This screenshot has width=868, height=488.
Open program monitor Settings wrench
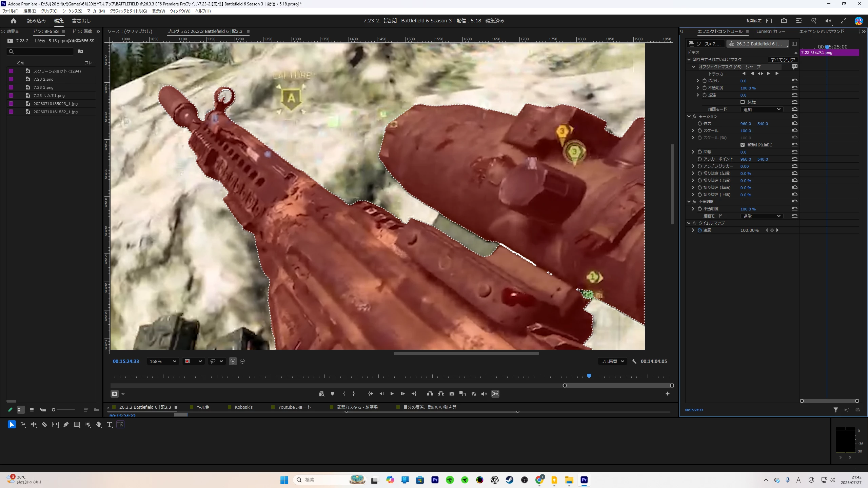[634, 361]
